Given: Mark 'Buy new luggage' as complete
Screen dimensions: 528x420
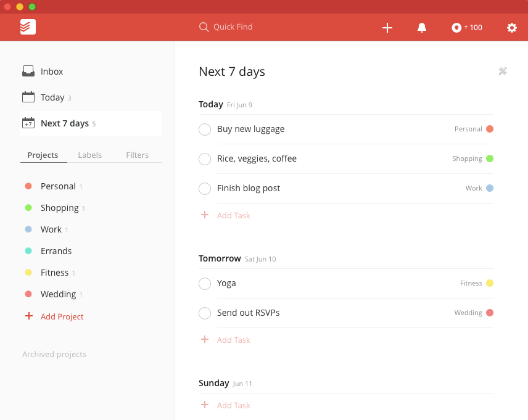Looking at the screenshot, I should [x=205, y=130].
